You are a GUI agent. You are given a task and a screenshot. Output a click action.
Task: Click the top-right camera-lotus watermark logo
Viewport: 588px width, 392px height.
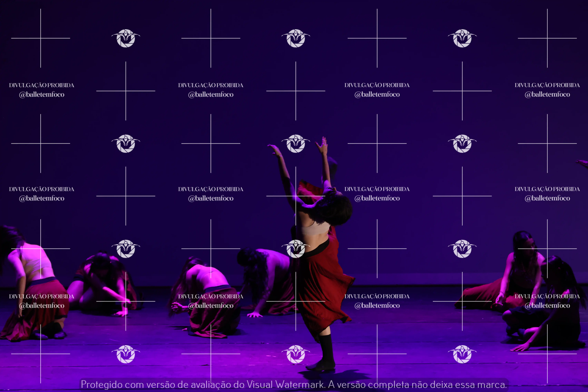tap(462, 38)
